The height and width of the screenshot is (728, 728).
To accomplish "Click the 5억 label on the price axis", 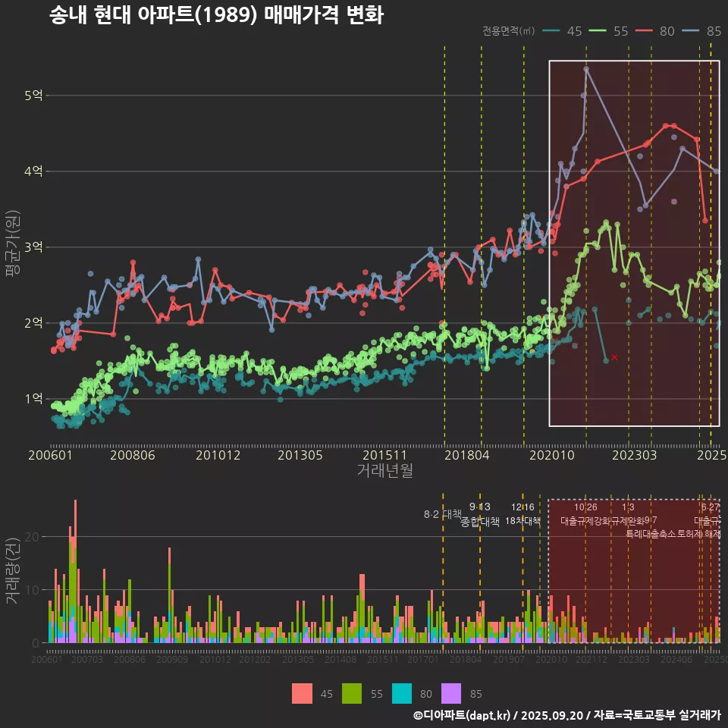I will pos(34,96).
